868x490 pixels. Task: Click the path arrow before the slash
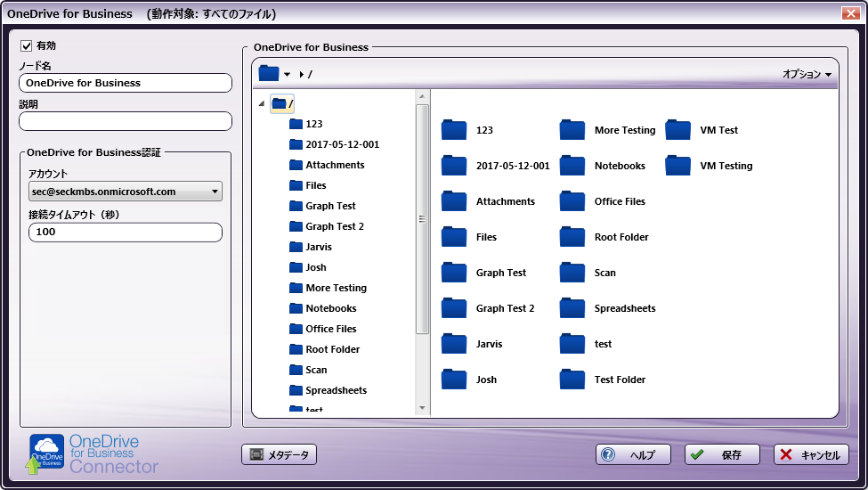coord(302,74)
